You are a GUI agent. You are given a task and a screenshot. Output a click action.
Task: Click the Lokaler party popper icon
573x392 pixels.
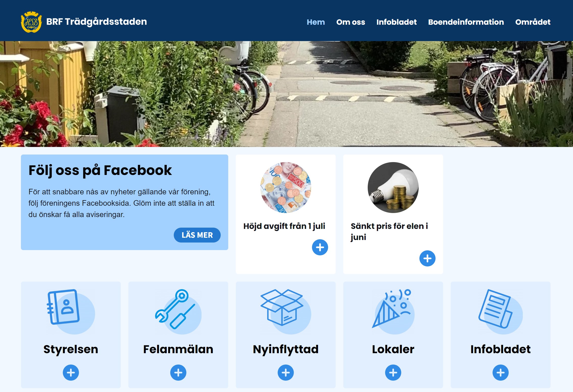tap(393, 312)
